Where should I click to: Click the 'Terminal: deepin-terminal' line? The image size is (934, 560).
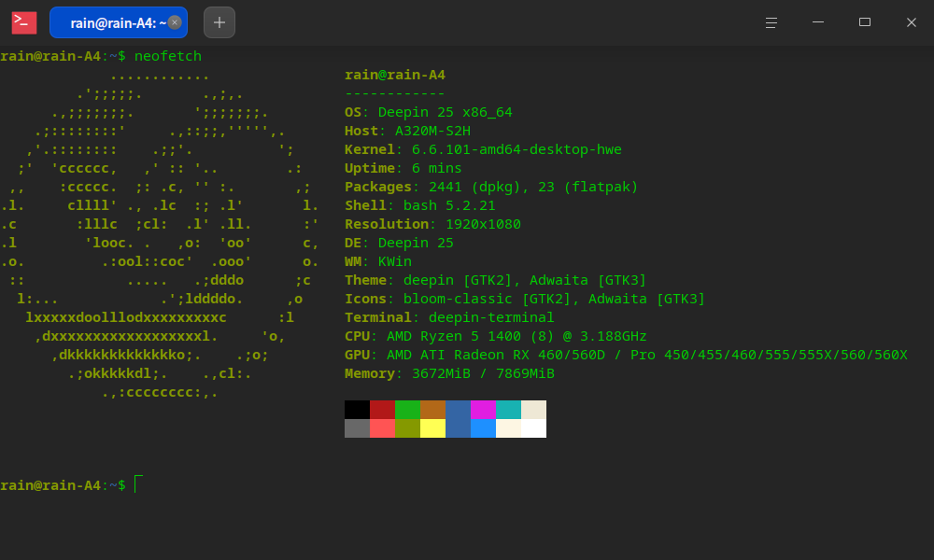click(449, 317)
